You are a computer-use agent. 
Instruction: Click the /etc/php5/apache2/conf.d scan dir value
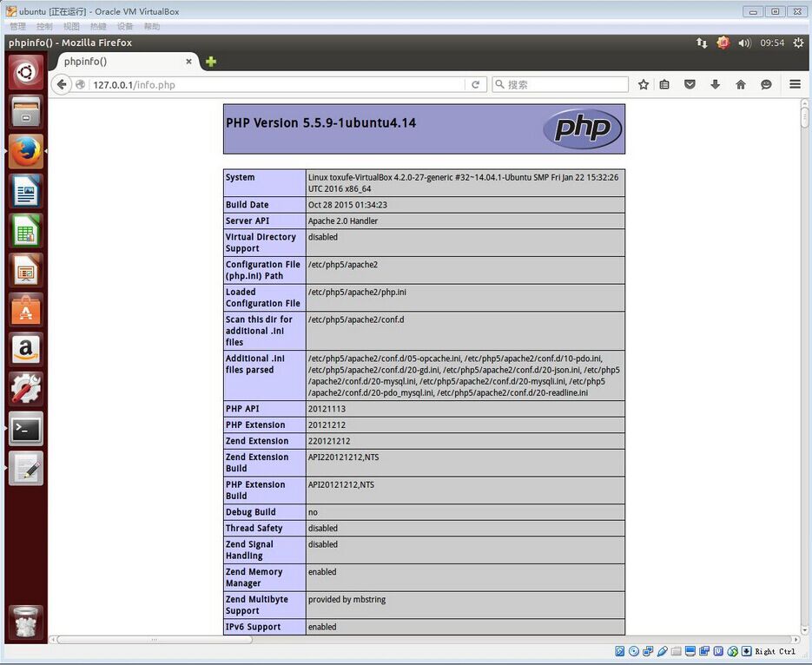coord(356,319)
